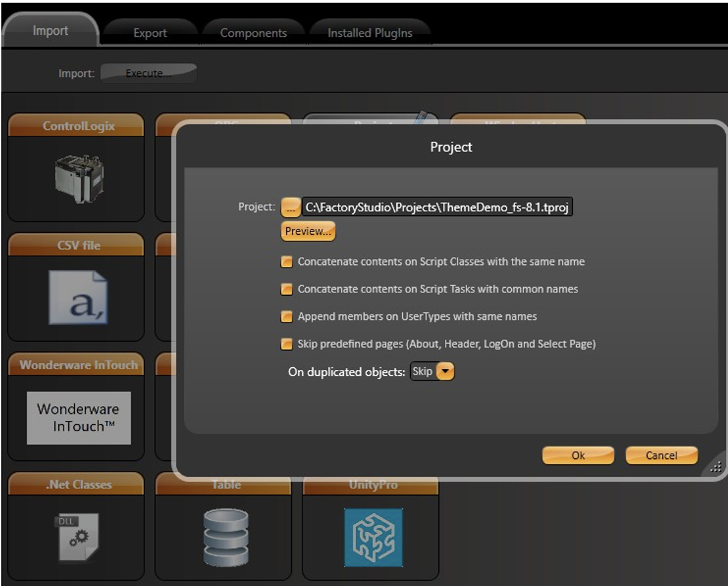Click the ControlLogix PLC icon
Image resolution: width=728 pixels, height=586 pixels.
tap(78, 177)
